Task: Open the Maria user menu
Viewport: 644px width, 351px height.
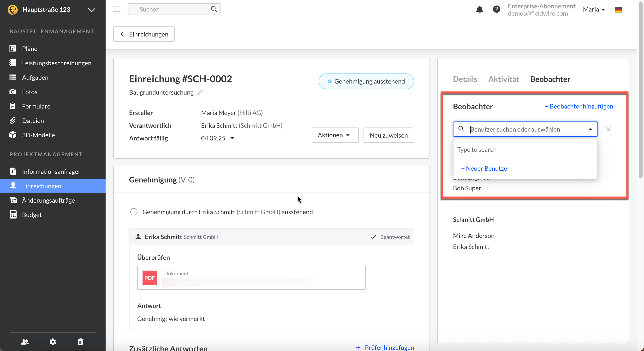Action: click(x=594, y=10)
